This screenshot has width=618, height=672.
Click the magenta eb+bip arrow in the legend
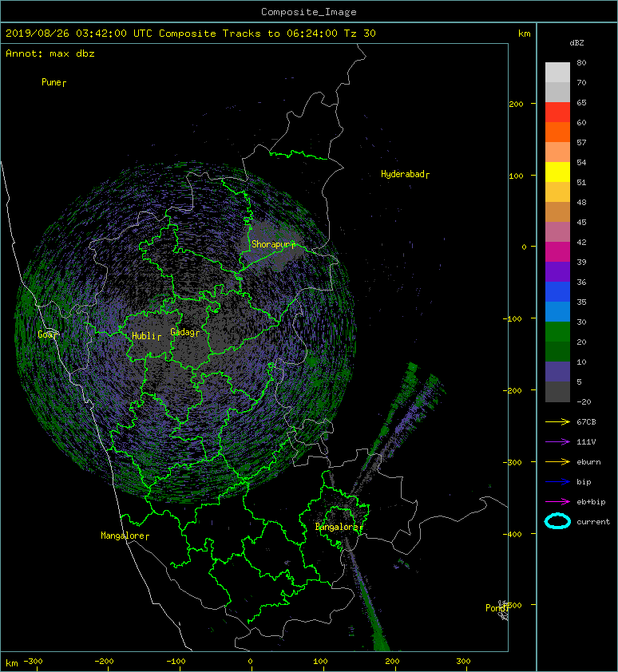[557, 502]
